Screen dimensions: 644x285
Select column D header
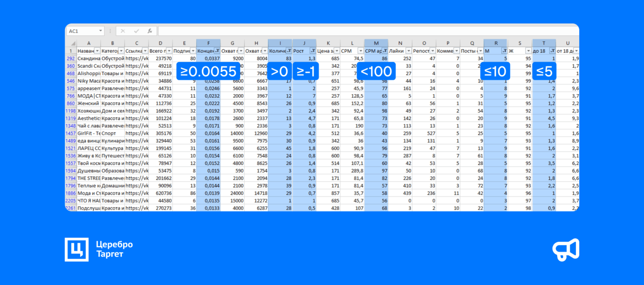pyautogui.click(x=160, y=43)
